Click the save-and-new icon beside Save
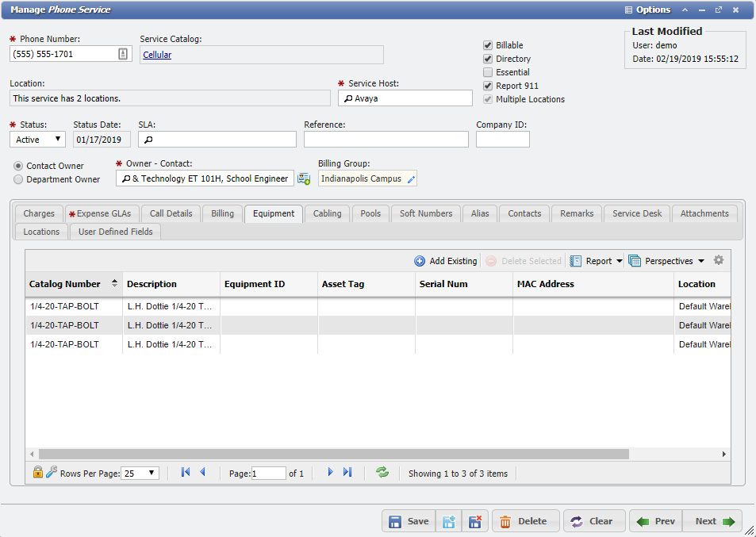The height and width of the screenshot is (537, 756). [x=449, y=521]
